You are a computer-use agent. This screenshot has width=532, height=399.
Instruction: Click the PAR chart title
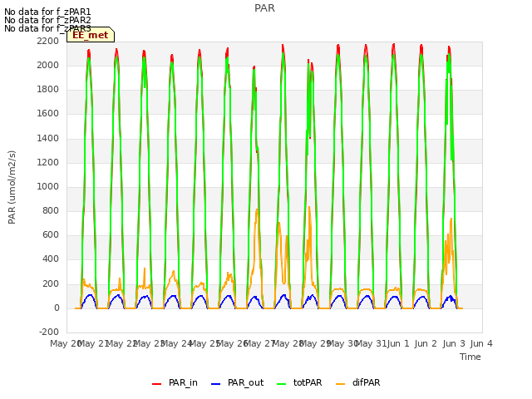pyautogui.click(x=264, y=8)
